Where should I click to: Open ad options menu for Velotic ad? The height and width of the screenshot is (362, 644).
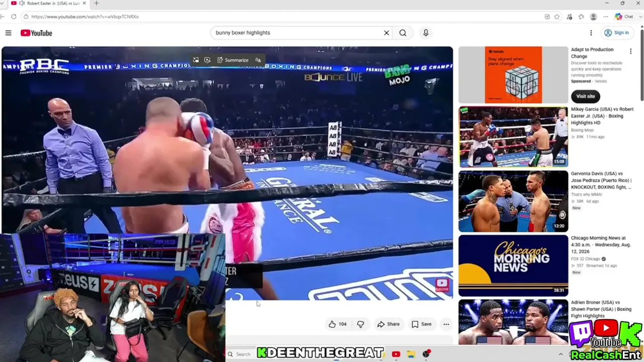pyautogui.click(x=630, y=51)
